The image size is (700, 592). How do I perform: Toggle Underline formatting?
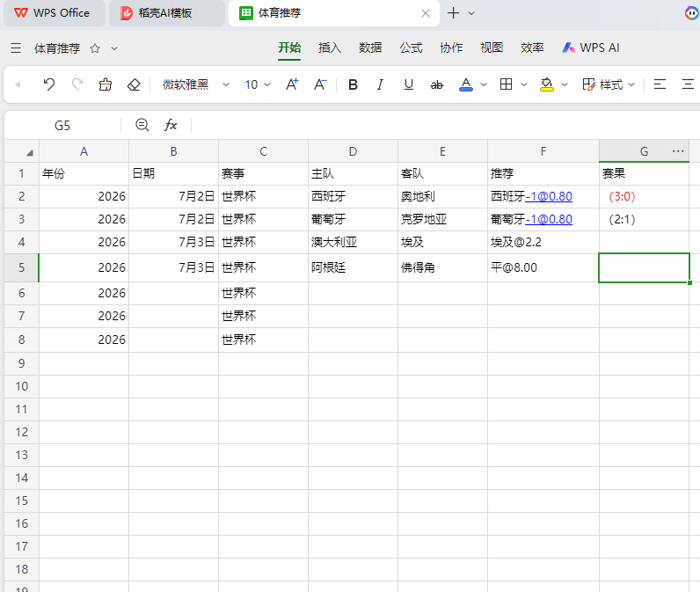point(409,84)
